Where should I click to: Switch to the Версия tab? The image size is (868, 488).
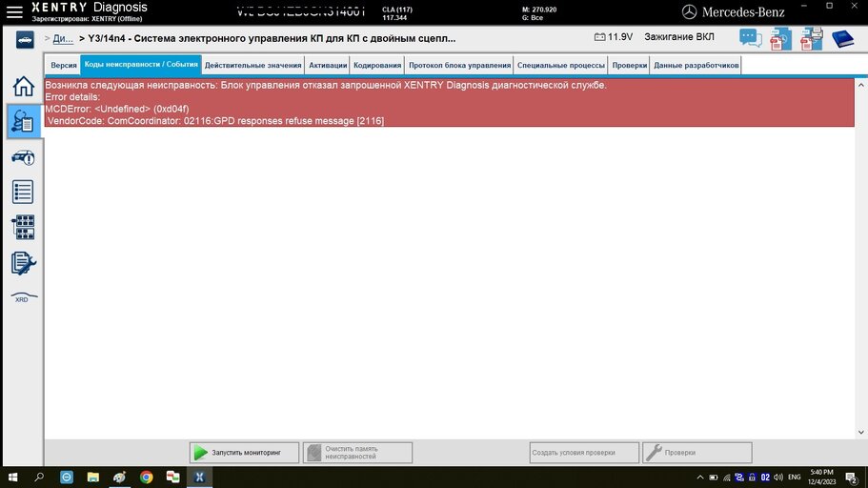tap(64, 66)
